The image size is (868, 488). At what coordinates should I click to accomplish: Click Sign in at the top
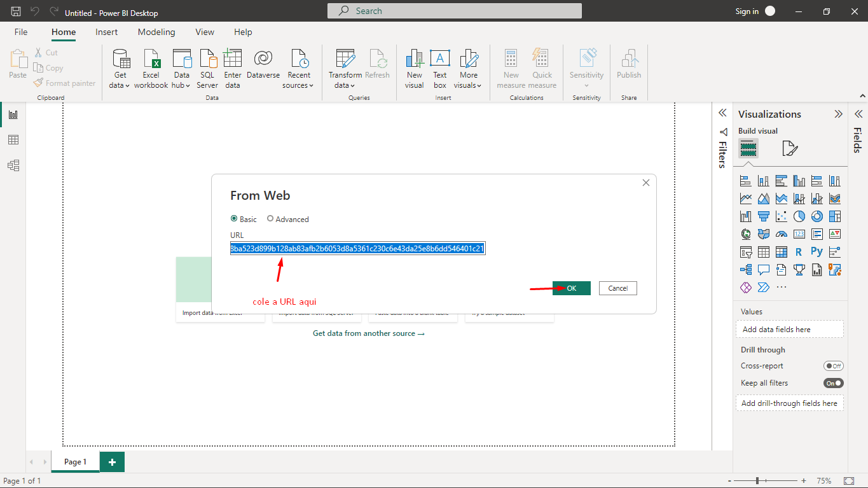click(x=747, y=11)
